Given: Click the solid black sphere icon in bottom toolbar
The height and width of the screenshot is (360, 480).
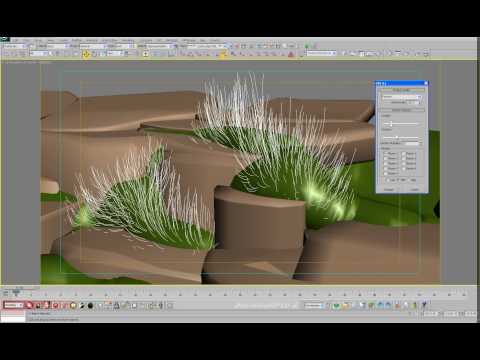Looking at the screenshot, I should coord(90,305).
